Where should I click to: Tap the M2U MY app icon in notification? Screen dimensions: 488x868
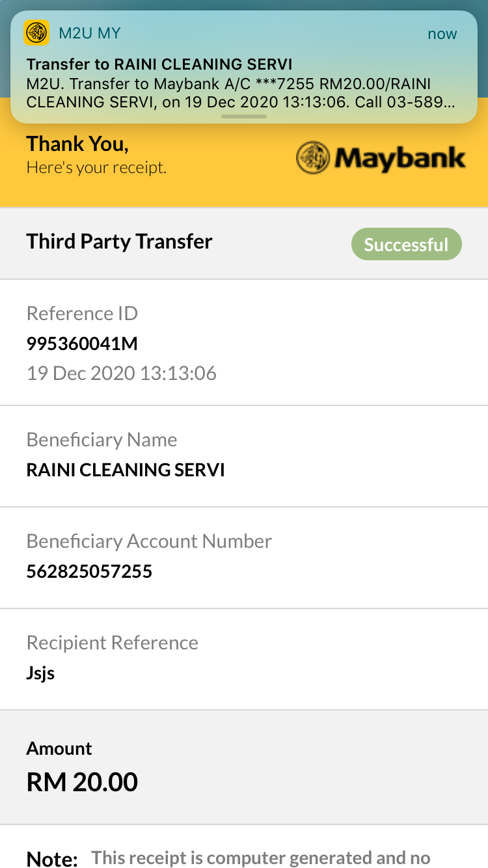(x=36, y=33)
